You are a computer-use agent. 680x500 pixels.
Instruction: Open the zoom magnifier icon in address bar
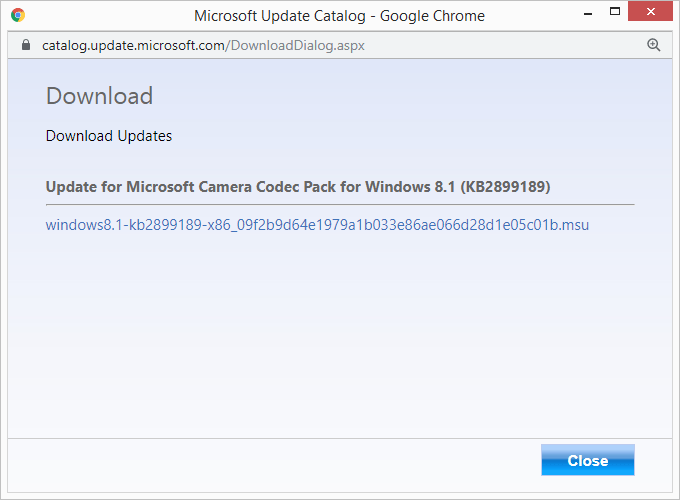tap(654, 45)
